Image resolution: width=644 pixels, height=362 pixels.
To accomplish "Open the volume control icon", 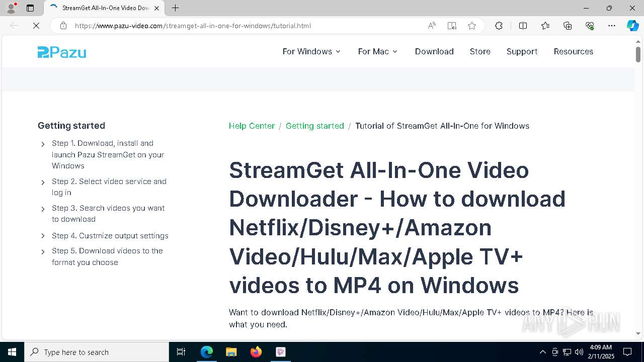I will (579, 352).
